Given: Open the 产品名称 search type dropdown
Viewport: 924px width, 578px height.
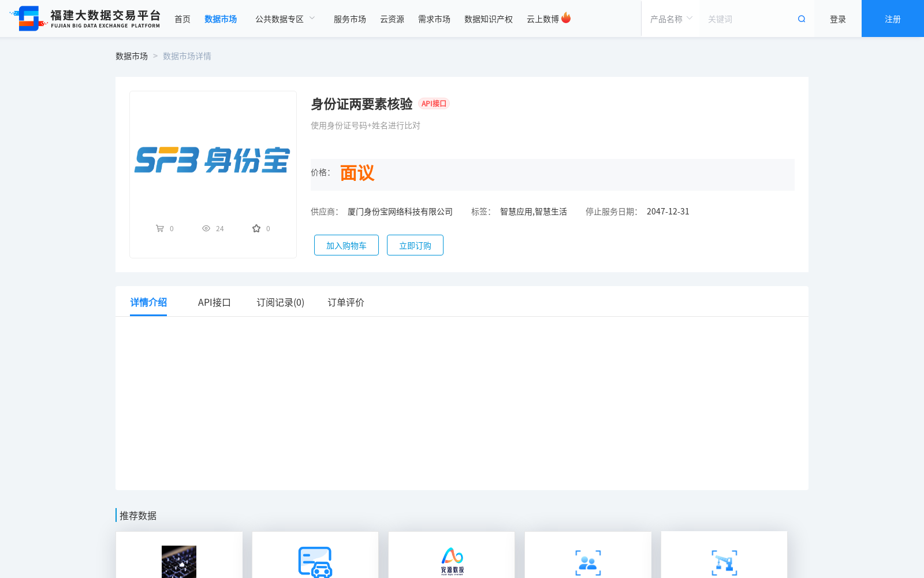Looking at the screenshot, I should pos(671,19).
